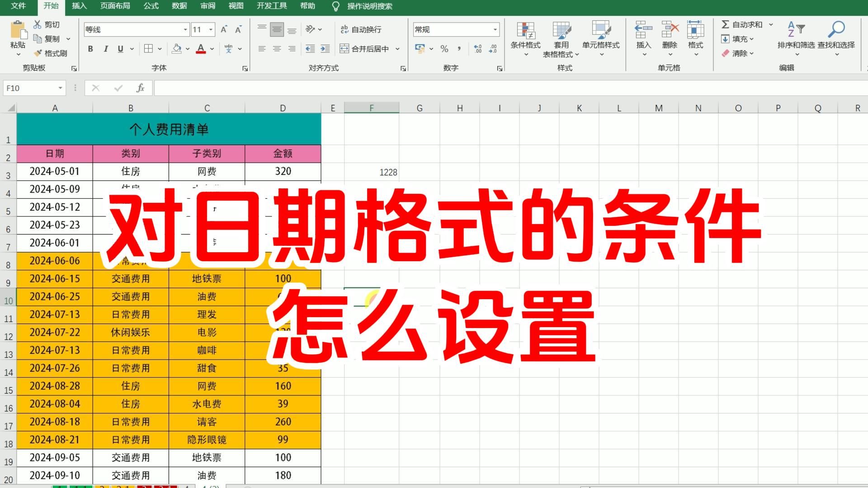This screenshot has height=488, width=868.
Task: Open 查找和选择 find and select
Action: [x=836, y=39]
